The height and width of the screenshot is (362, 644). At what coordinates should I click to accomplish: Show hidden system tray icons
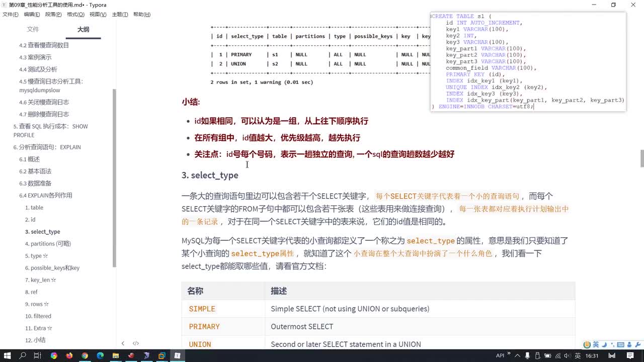pos(518,355)
